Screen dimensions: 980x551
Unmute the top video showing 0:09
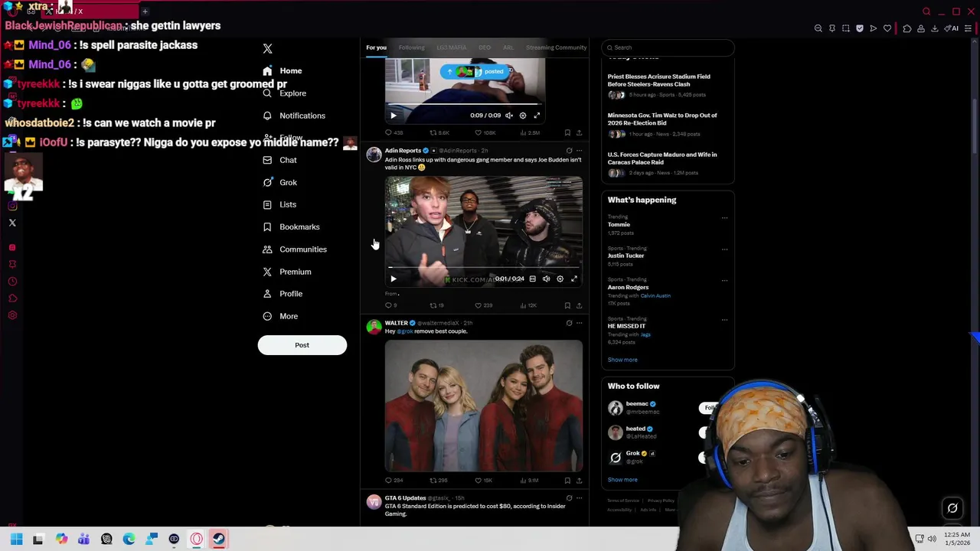509,116
